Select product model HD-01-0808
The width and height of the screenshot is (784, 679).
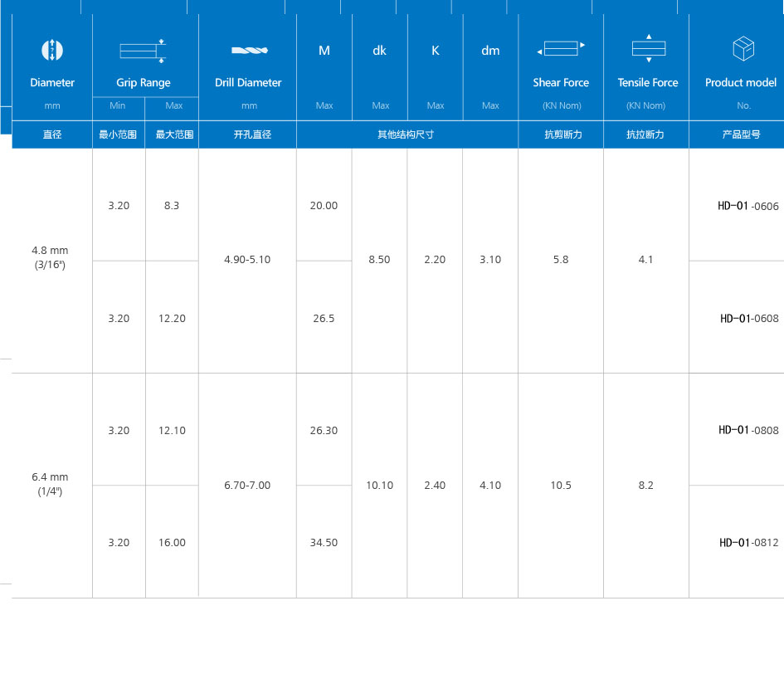click(747, 430)
